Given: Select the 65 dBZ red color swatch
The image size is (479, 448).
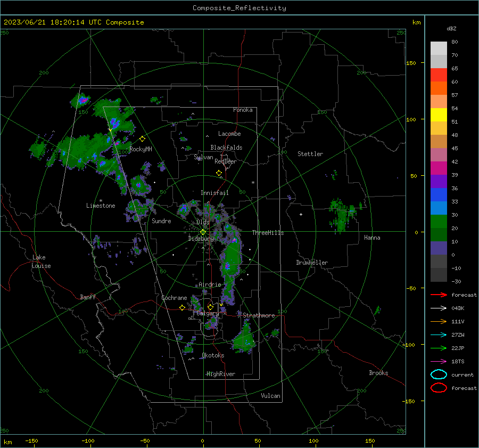Looking at the screenshot, I should pyautogui.click(x=439, y=75).
